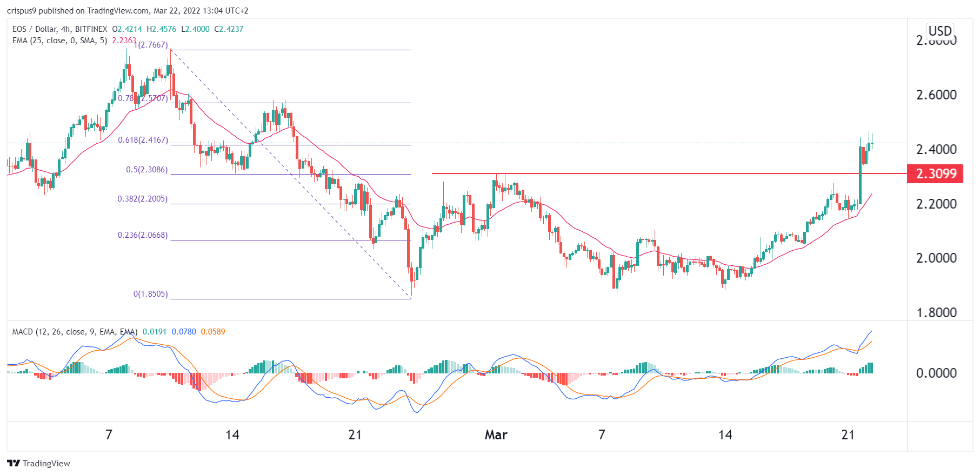Click the close price C2.4237 in header
The width and height of the screenshot is (980, 475).
click(x=229, y=29)
